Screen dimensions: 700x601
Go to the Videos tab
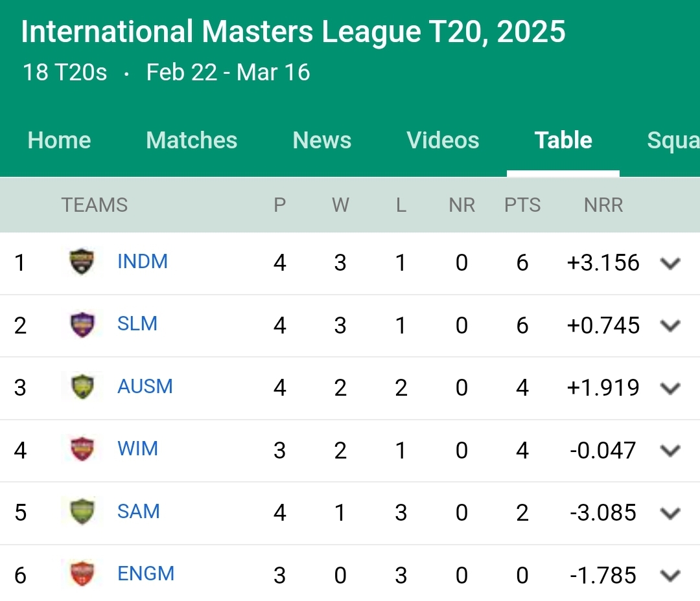pos(443,140)
